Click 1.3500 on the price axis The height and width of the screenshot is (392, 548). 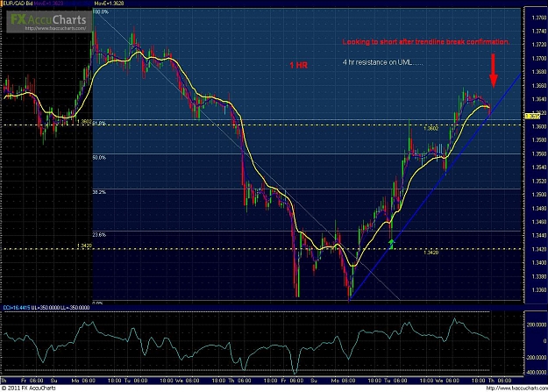[539, 195]
